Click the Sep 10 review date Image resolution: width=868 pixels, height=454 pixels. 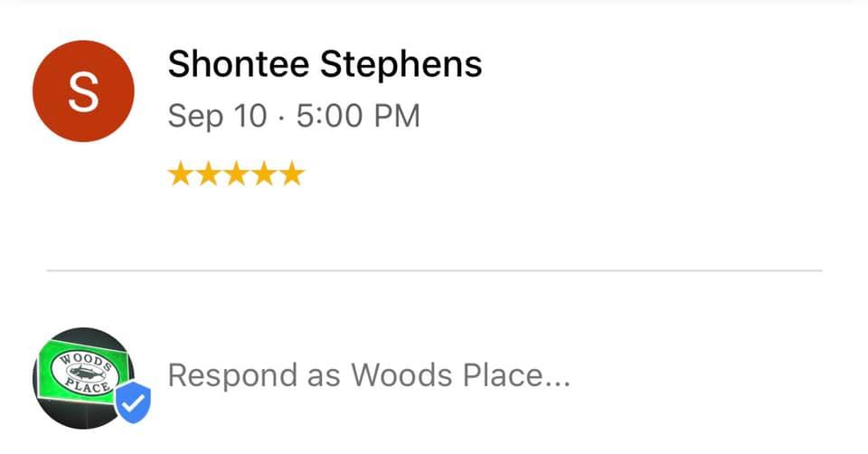click(x=218, y=117)
